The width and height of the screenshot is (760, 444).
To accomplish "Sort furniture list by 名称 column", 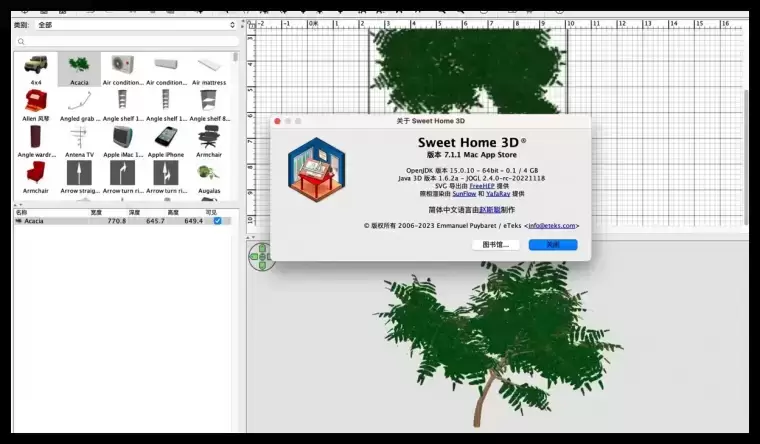I will pyautogui.click(x=22, y=212).
